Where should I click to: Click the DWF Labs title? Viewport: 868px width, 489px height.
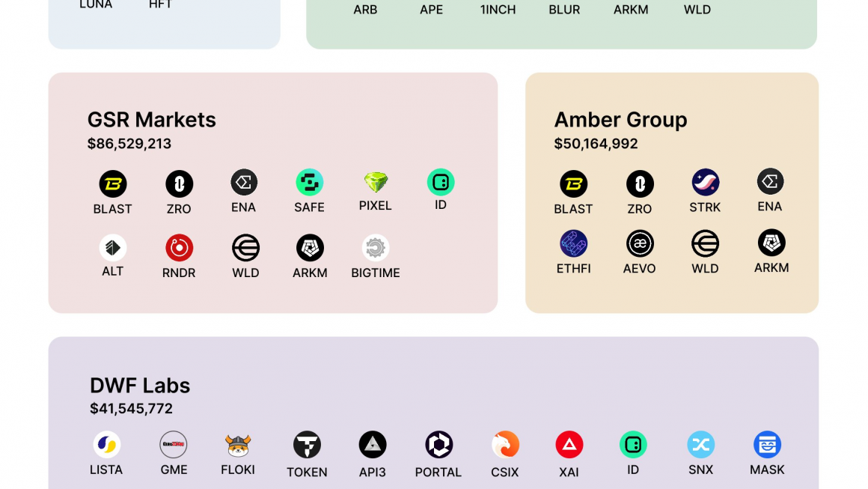[140, 386]
